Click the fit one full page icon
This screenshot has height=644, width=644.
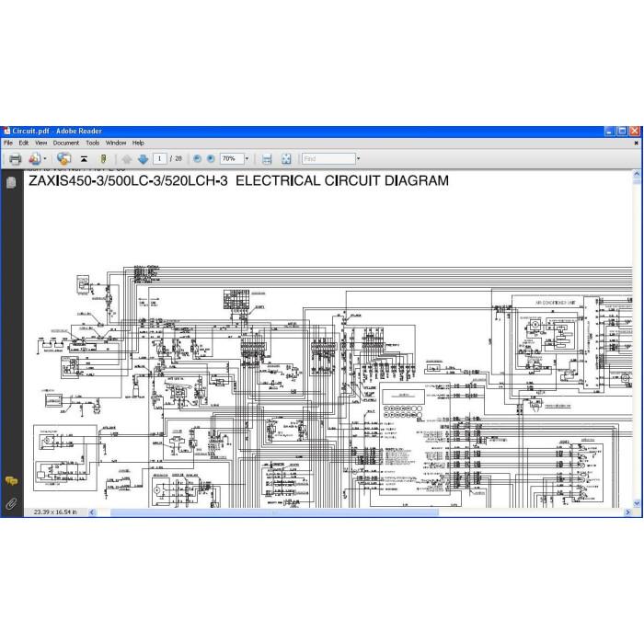click(286, 159)
